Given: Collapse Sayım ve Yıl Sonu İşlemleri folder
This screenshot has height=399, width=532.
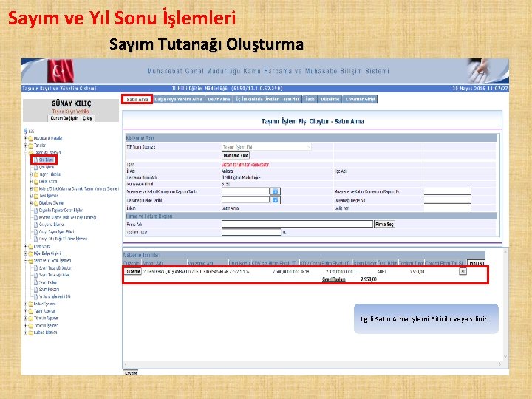Looking at the screenshot, I should pos(25,261).
